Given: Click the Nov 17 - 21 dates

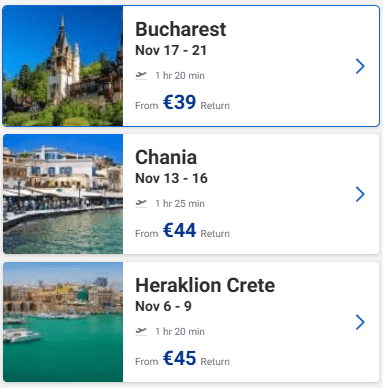Looking at the screenshot, I should coord(171,50).
